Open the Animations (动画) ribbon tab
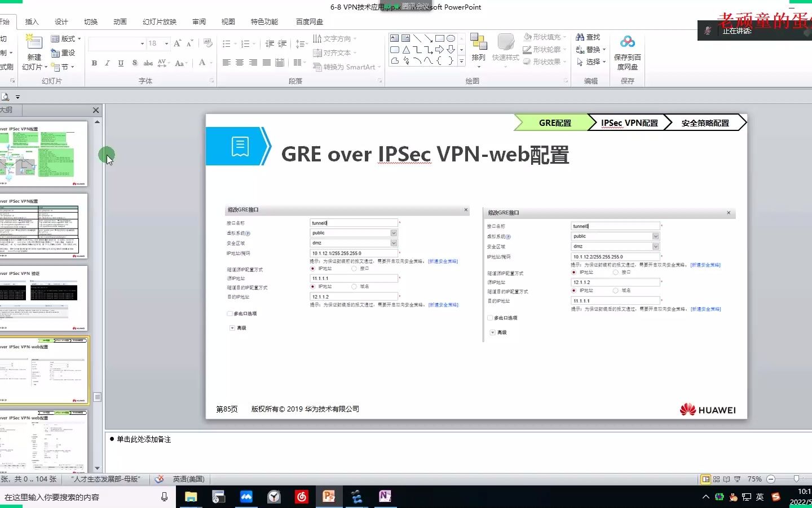Screen dimensions: 812x508 [120, 22]
